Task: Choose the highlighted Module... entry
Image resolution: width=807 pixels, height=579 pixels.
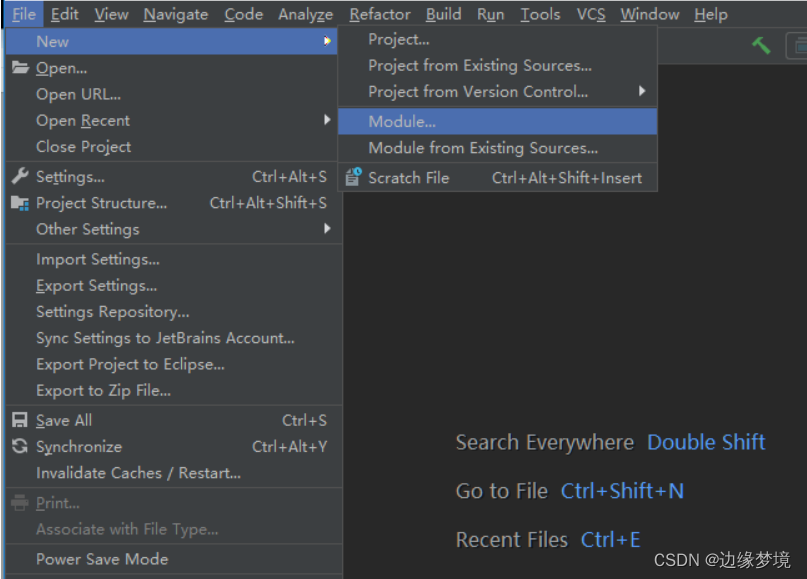Action: point(497,121)
